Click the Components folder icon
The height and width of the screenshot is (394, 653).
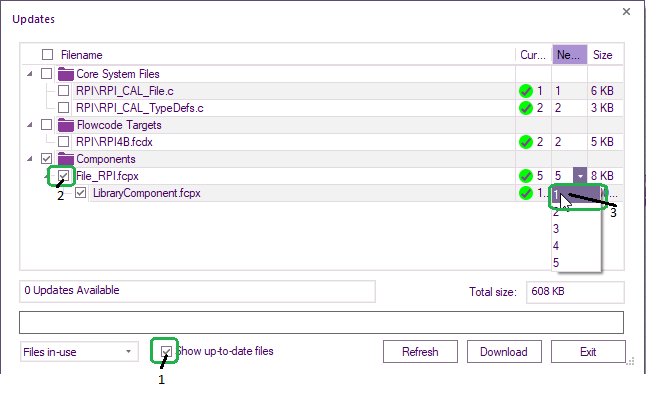[x=66, y=159]
